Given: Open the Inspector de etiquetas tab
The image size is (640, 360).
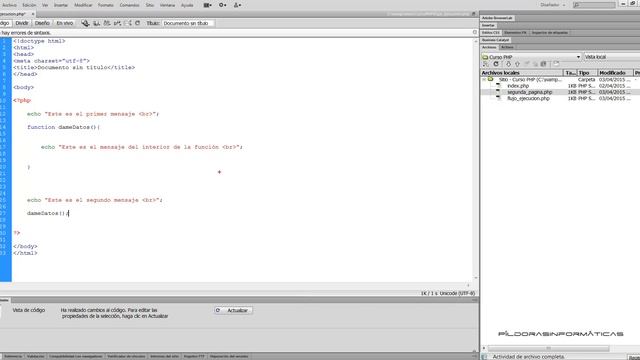Looking at the screenshot, I should pyautogui.click(x=549, y=33).
